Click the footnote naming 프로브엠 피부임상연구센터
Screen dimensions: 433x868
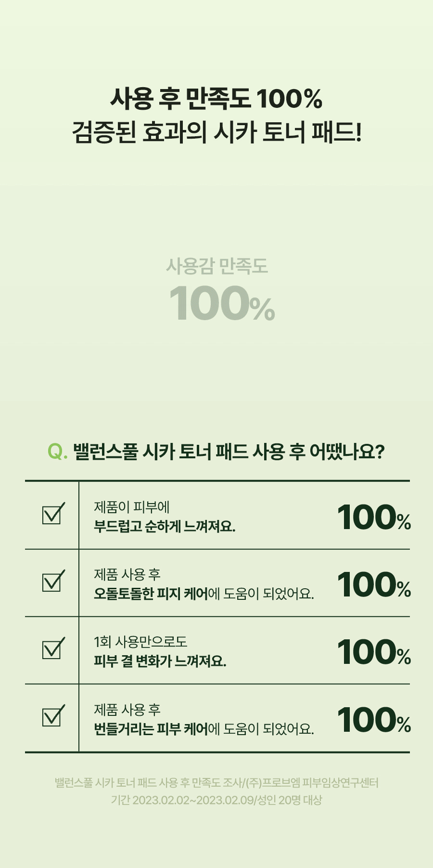pyautogui.click(x=216, y=783)
